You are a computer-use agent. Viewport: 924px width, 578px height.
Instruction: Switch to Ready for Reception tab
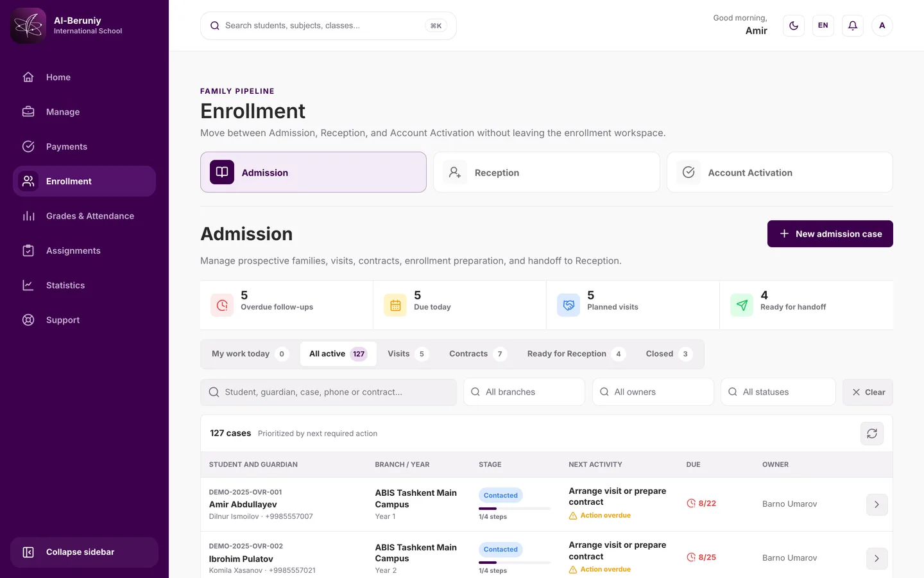[576, 354]
